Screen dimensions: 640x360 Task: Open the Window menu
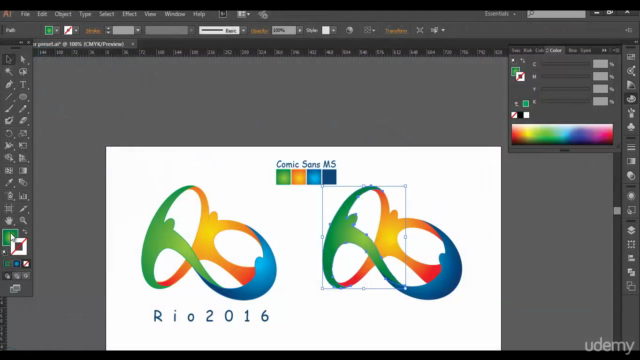coord(175,14)
